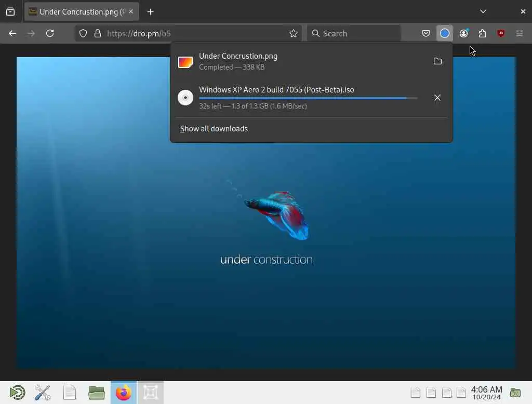Click Show all downloads
The height and width of the screenshot is (404, 532).
214,129
